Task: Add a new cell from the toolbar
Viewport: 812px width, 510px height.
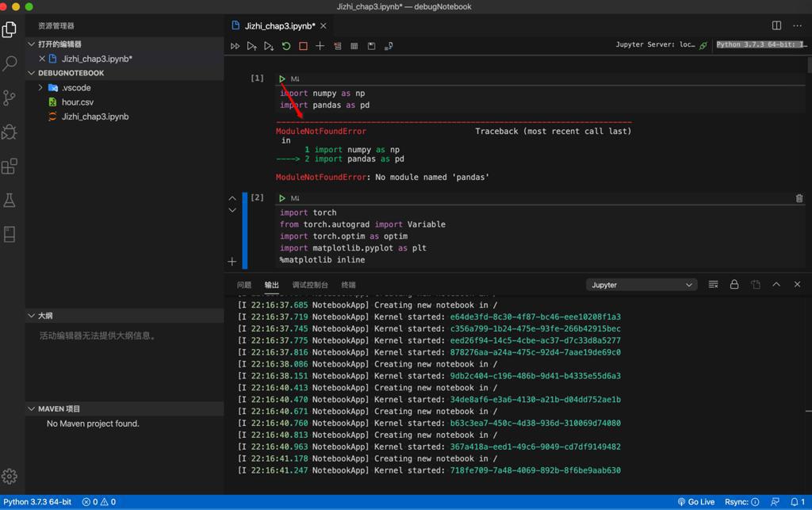Action: (320, 47)
